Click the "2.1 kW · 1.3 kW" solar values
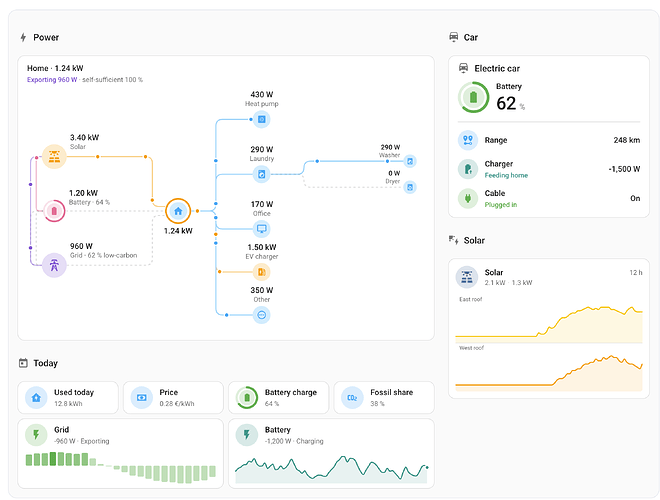Viewport: 660px width, 500px height. coord(508,282)
